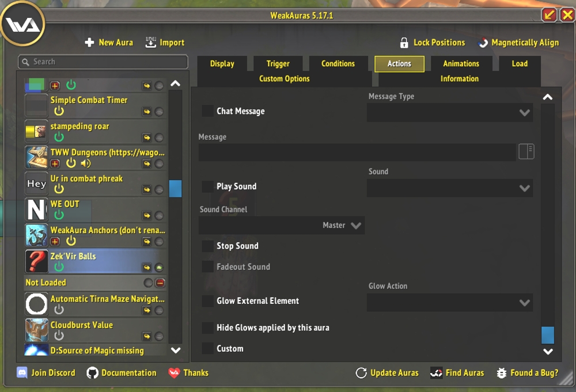This screenshot has height=392, width=576.
Task: Select the TWW Dungeons map thumbnail
Action: [x=36, y=157]
